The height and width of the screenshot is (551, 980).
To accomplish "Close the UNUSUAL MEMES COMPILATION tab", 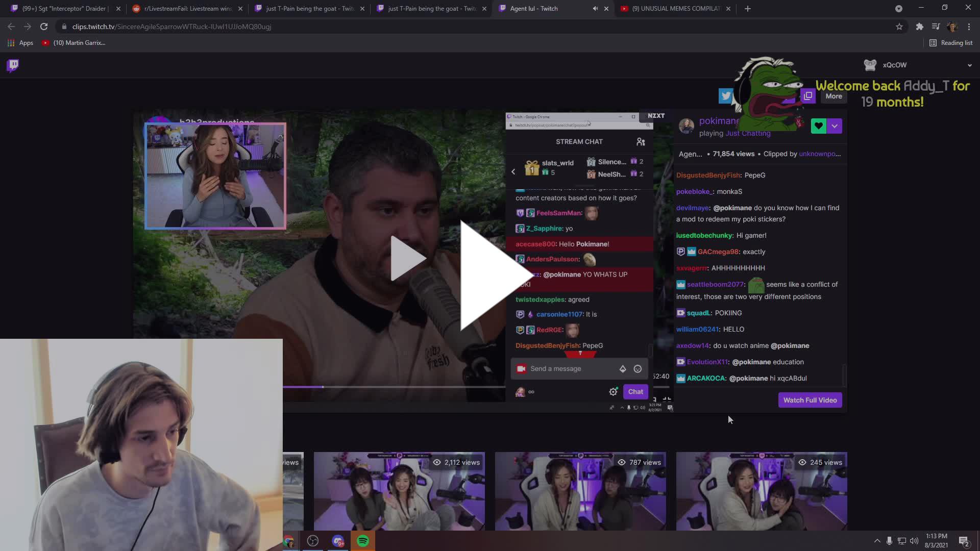I will (x=728, y=9).
